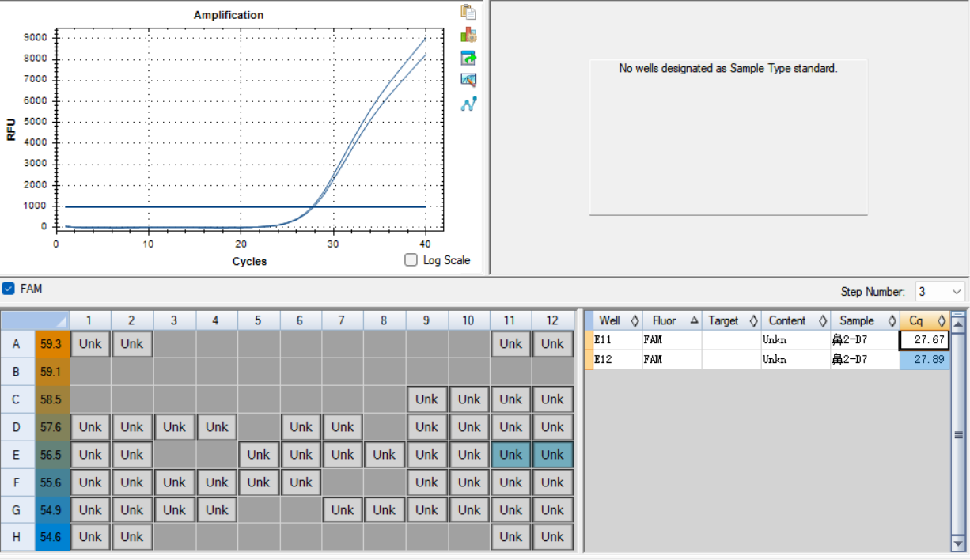Open filter arrow on Well column header
Screen dimensions: 970x560
click(x=635, y=320)
